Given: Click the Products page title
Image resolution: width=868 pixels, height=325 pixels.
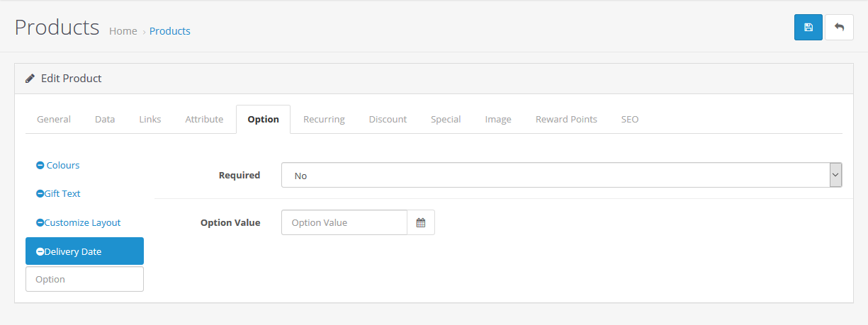Looking at the screenshot, I should pyautogui.click(x=57, y=27).
